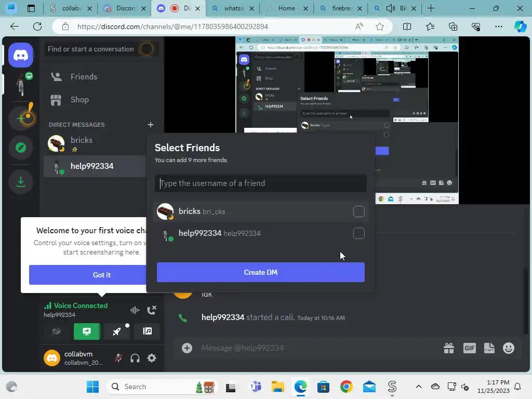Viewport: 532px width, 399px height.
Task: Open browser split screen icon
Action: coord(407,26)
